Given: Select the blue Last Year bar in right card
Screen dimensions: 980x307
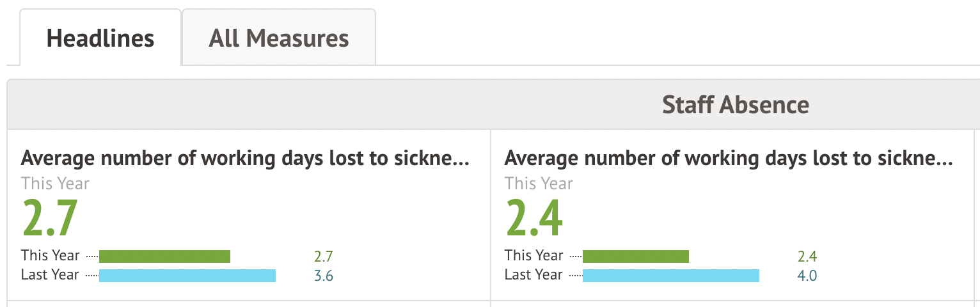Looking at the screenshot, I should coord(670,276).
